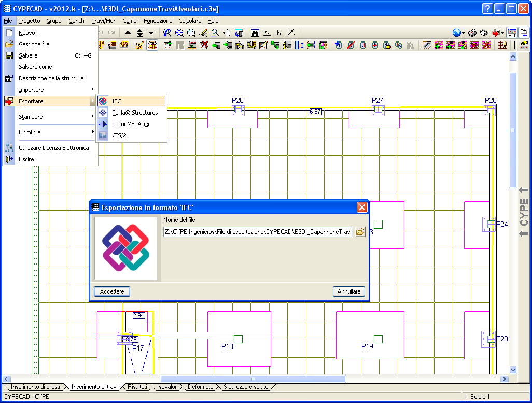Switch to the Risultati tab

pos(137,387)
